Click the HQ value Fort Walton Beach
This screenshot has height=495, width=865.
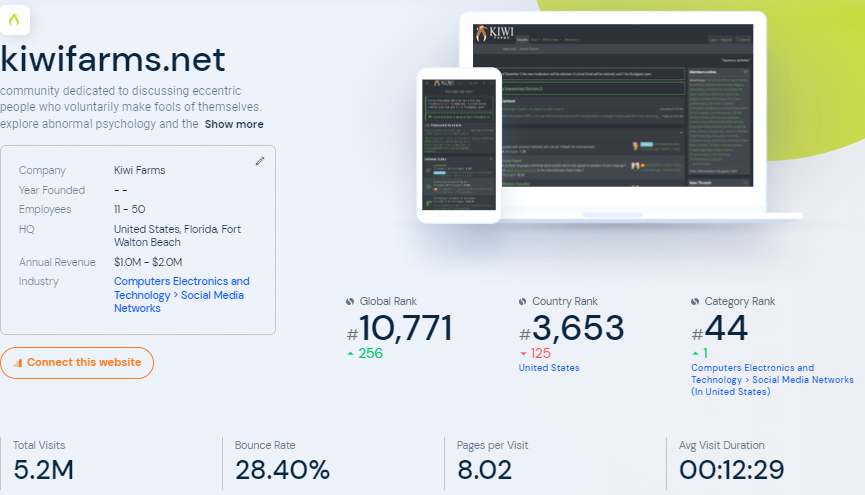[x=177, y=236]
